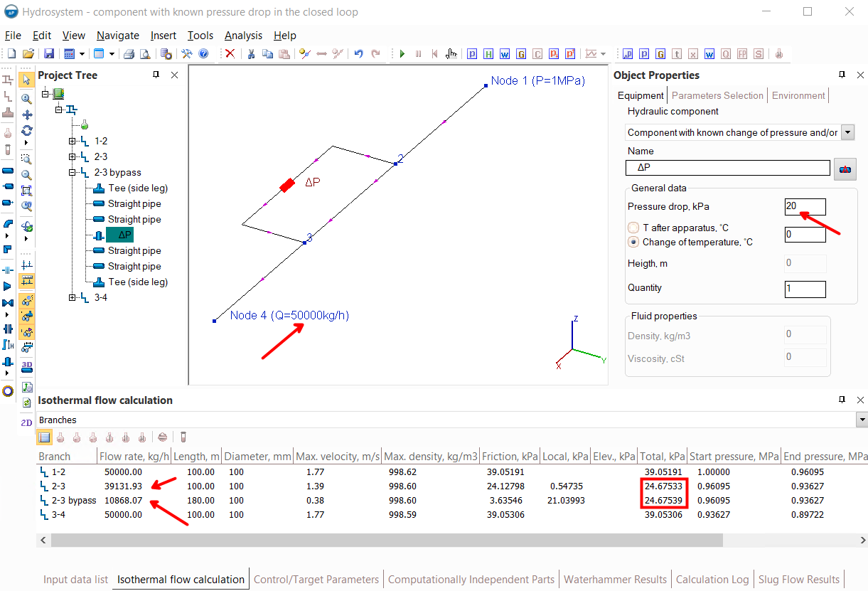The image size is (868, 591).
Task: Click the blue Help question mark icon
Action: (x=203, y=54)
